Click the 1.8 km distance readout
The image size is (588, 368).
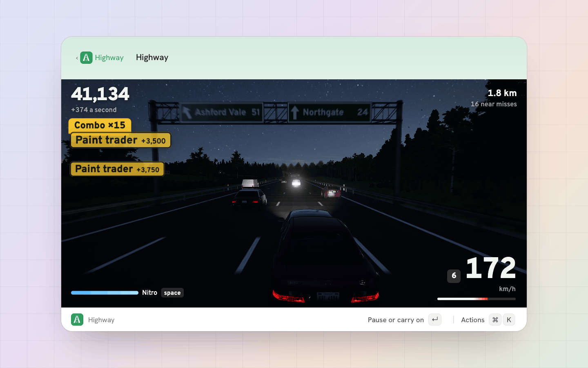pyautogui.click(x=502, y=93)
